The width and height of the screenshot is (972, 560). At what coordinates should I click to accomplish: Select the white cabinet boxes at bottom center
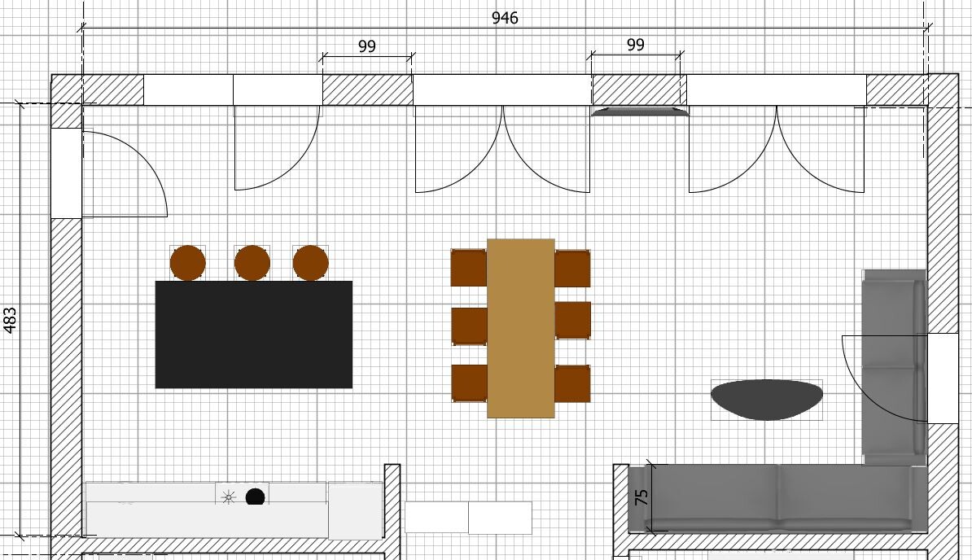coord(468,517)
